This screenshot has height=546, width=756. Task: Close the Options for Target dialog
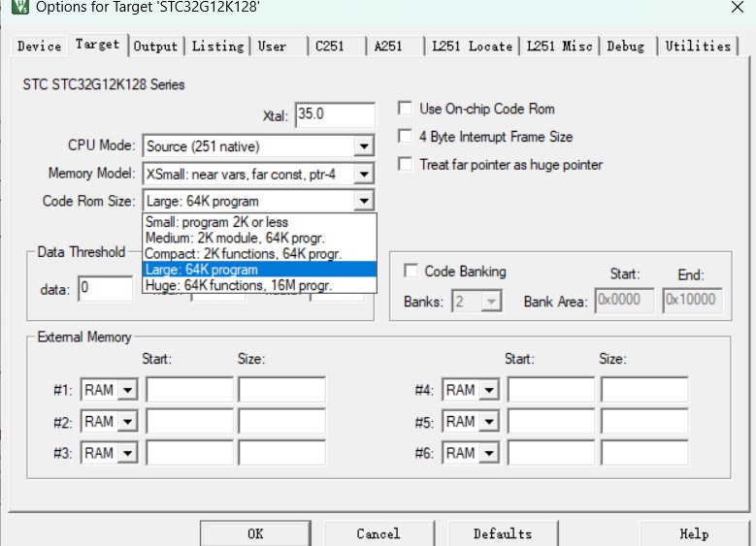pyautogui.click(x=738, y=7)
